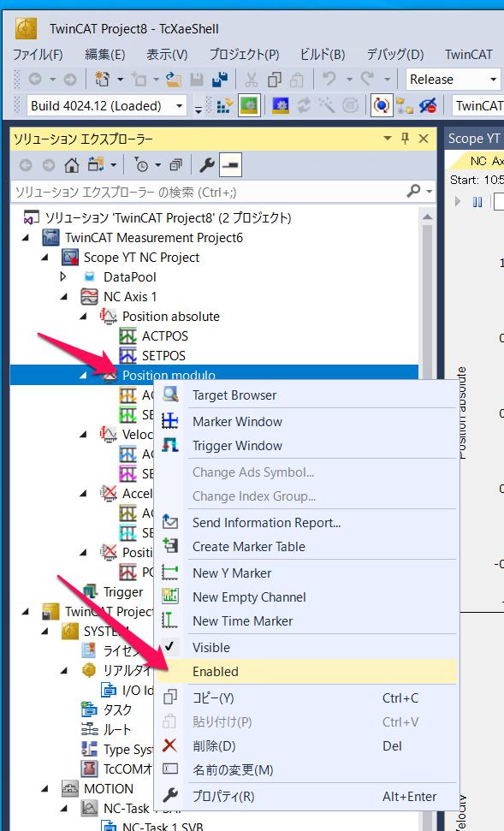Collapse the Position modulo node
The image size is (504, 831).
(84, 375)
